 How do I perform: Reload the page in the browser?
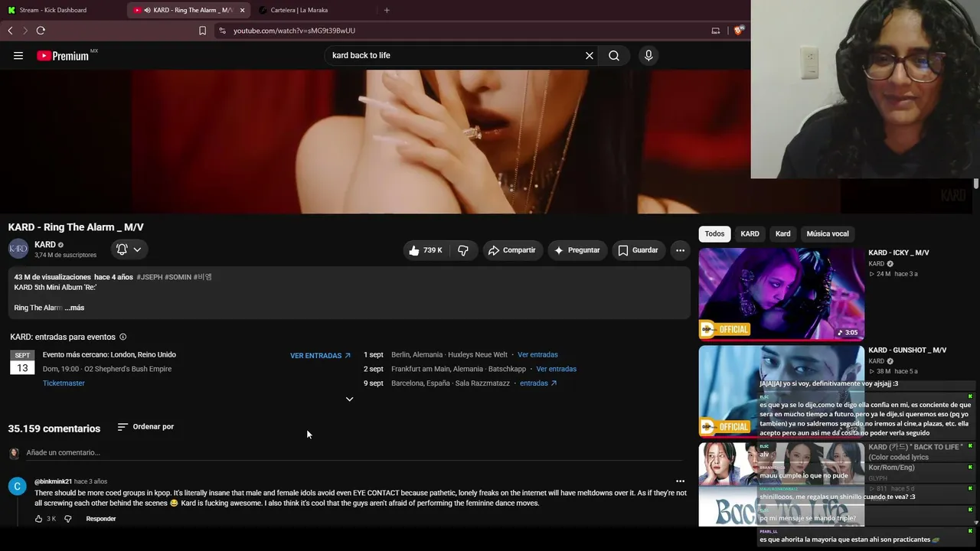coord(41,31)
